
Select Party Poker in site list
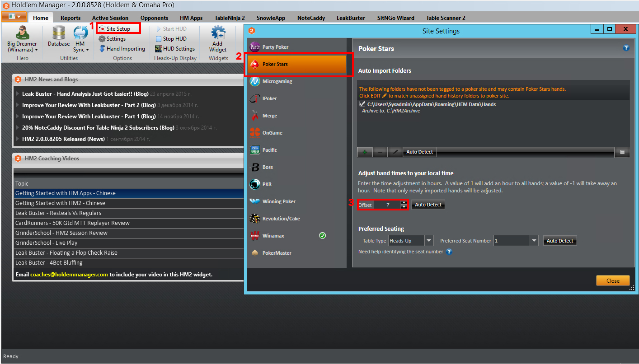click(x=296, y=47)
